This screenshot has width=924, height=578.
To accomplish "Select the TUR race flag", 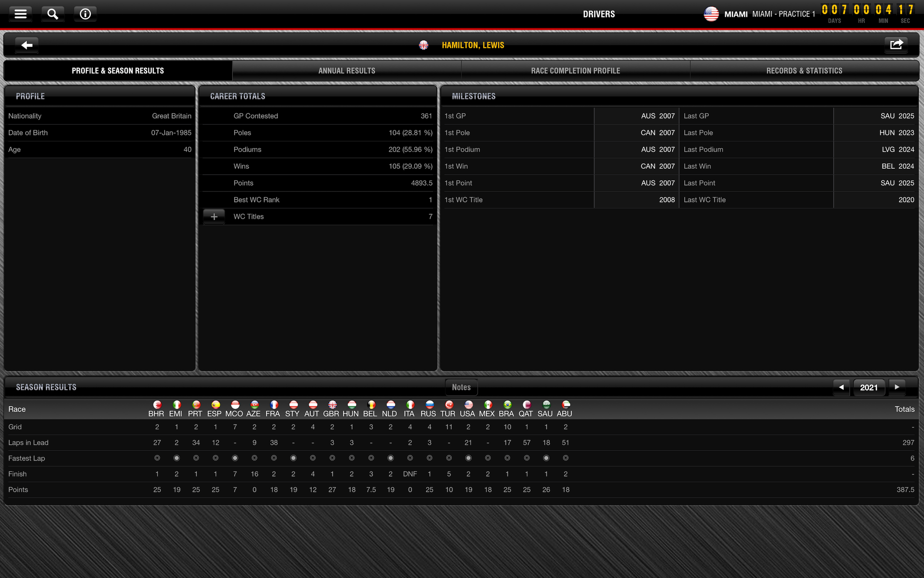I will tap(449, 405).
